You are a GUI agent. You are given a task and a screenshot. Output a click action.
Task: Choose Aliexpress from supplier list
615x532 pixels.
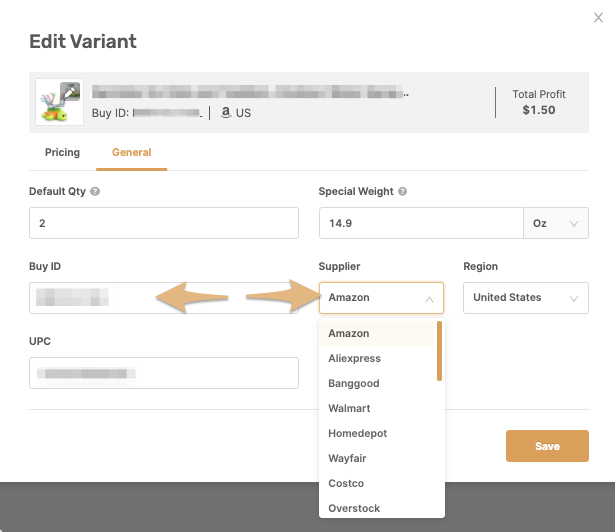(x=378, y=358)
